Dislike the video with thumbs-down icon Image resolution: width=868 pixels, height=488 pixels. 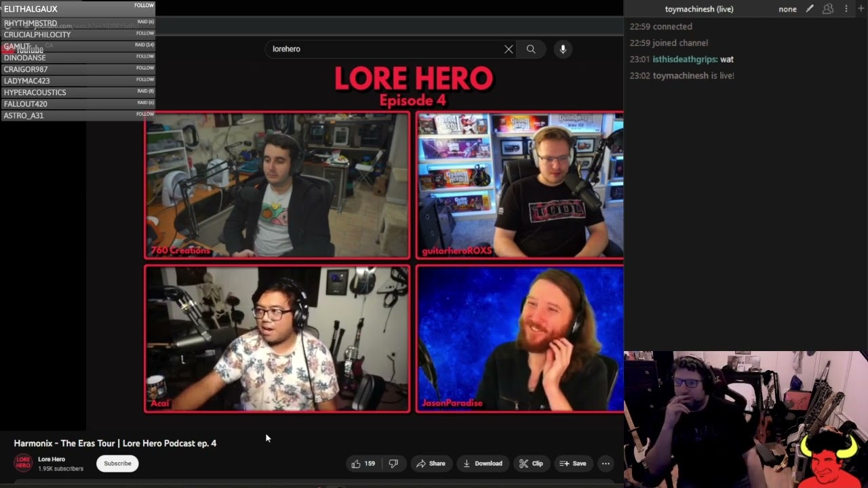(394, 464)
